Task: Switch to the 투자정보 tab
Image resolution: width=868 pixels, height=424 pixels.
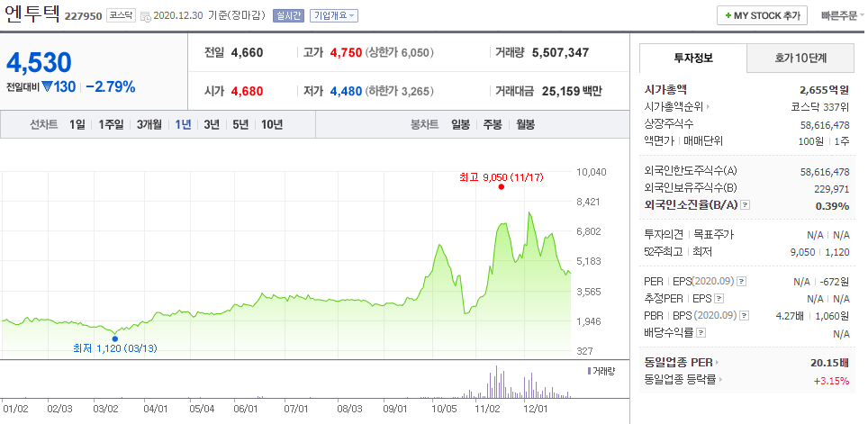Action: [x=693, y=58]
